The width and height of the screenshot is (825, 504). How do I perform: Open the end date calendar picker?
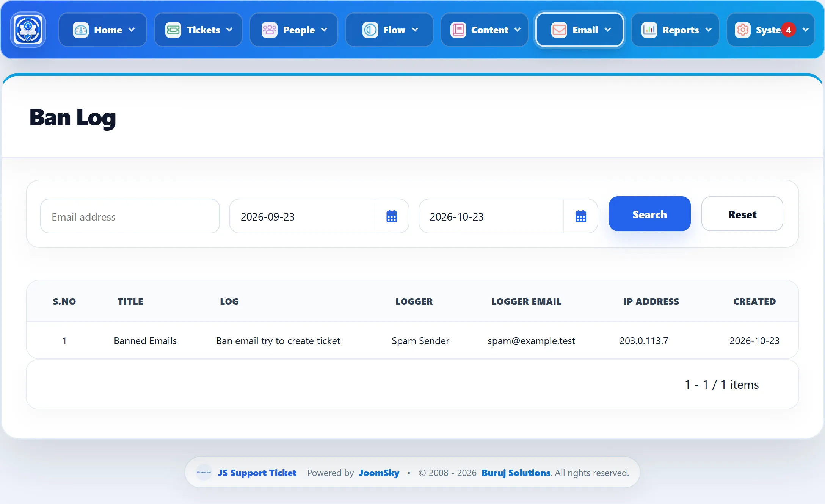(581, 216)
